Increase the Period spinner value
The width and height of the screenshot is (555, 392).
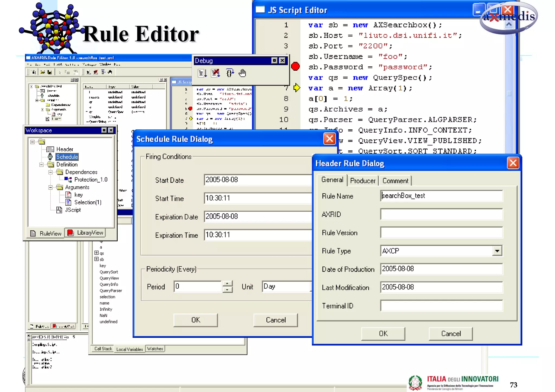click(x=227, y=284)
